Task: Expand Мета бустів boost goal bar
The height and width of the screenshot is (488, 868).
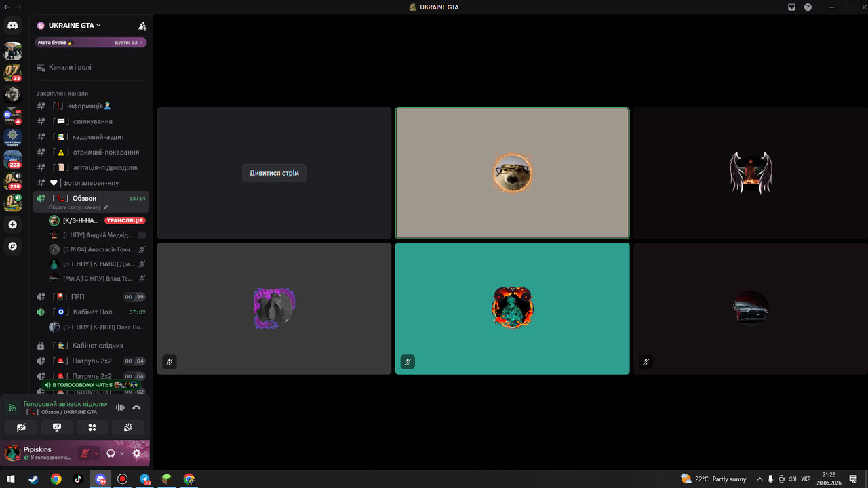Action: (x=91, y=43)
